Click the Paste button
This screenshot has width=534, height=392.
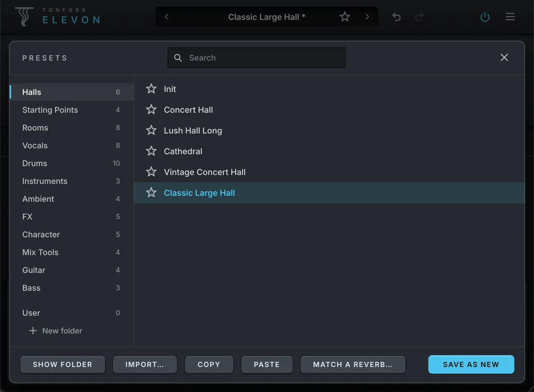click(x=267, y=364)
